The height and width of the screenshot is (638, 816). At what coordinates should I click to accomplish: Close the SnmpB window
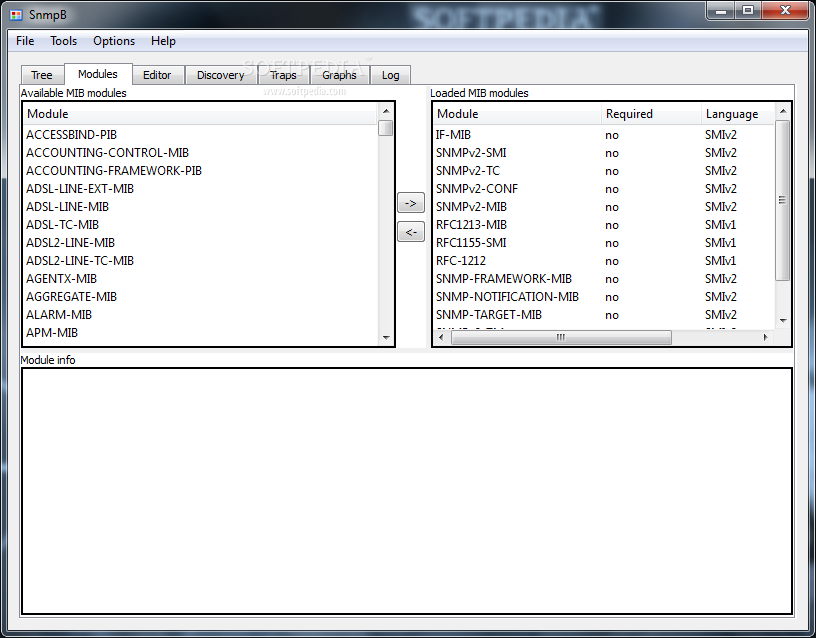pyautogui.click(x=786, y=10)
